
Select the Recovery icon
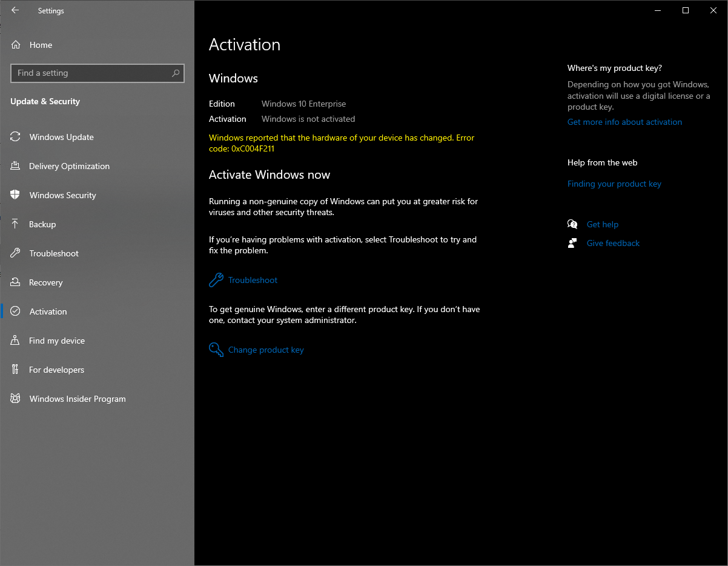16,282
